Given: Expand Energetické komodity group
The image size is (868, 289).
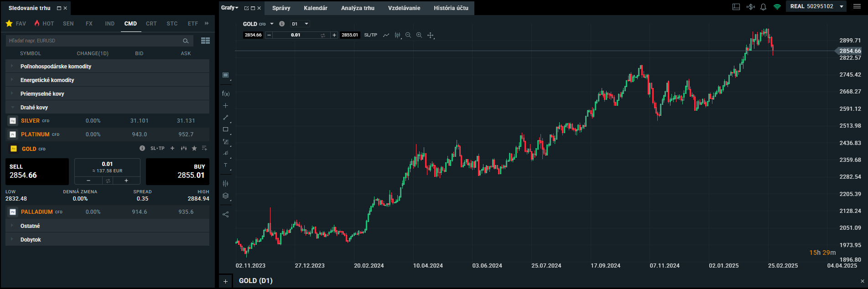Looking at the screenshot, I should [47, 80].
